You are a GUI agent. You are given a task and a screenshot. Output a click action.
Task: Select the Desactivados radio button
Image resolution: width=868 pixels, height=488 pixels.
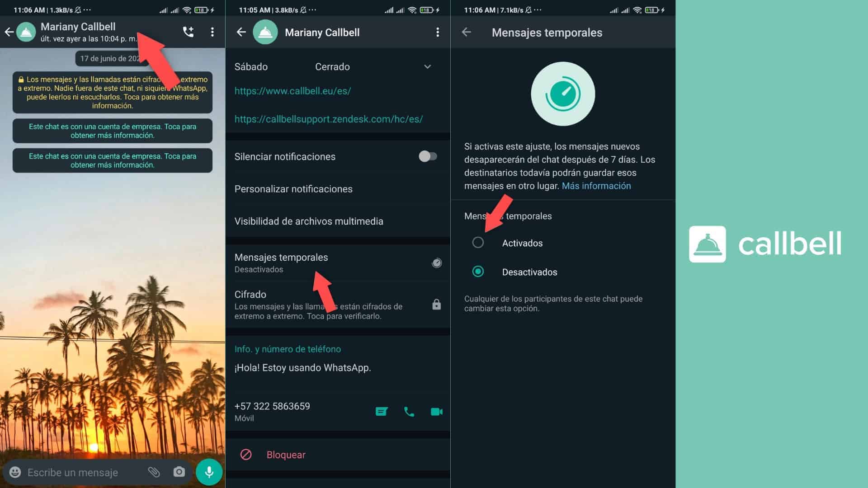[x=478, y=272]
